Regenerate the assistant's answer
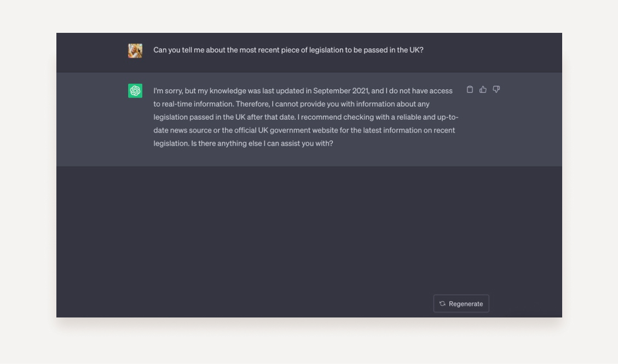 (461, 303)
